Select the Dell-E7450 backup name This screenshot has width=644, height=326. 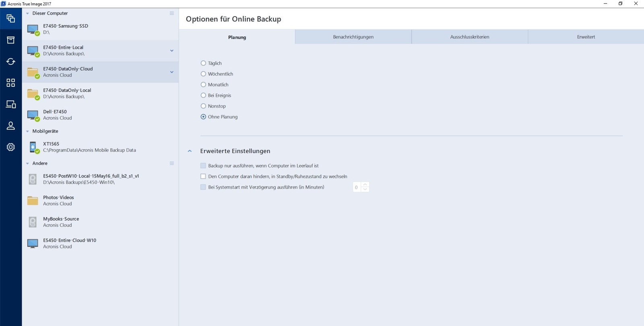(55, 112)
